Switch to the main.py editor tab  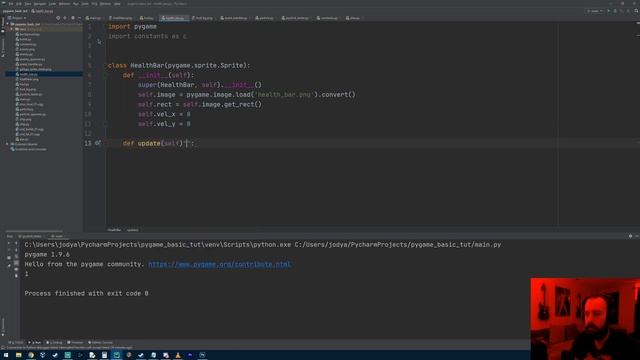coord(94,18)
